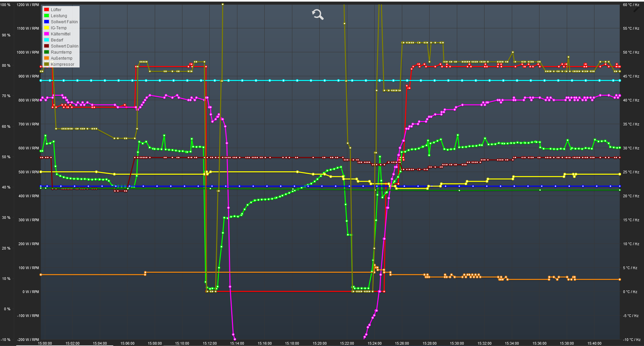
Task: Toggle the Bedarf legend label
Action: pos(57,40)
